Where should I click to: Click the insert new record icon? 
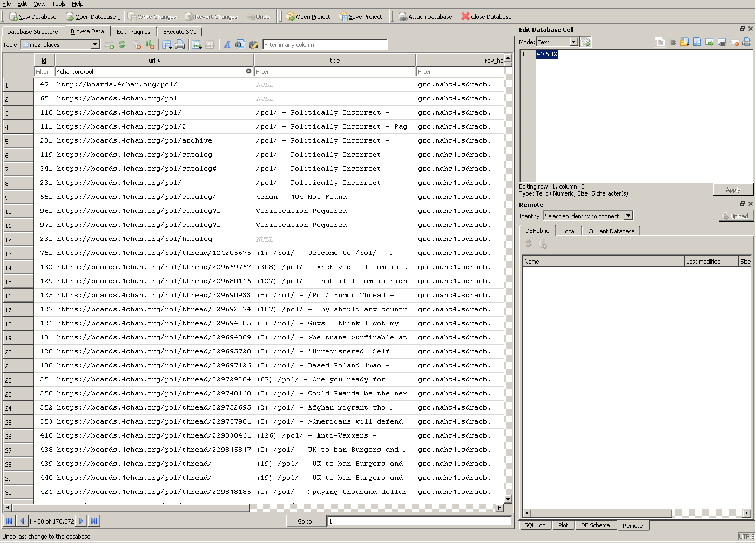(x=110, y=45)
